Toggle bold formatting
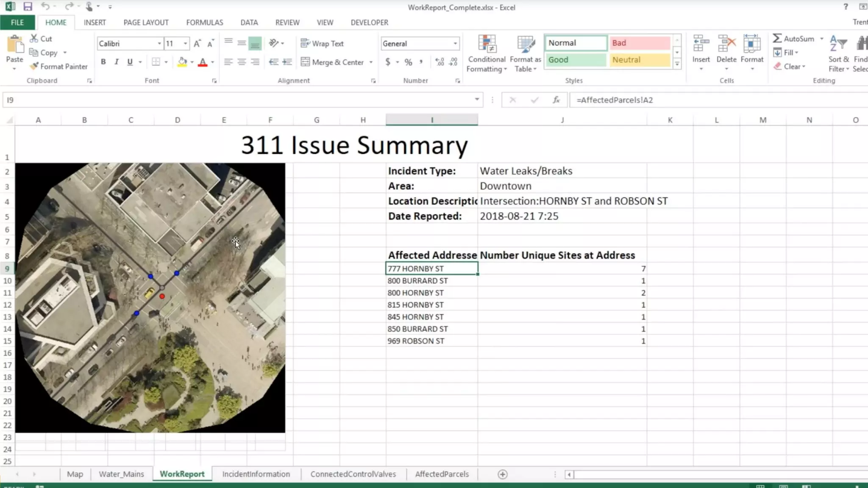Screen dimensions: 868x488 [x=103, y=62]
